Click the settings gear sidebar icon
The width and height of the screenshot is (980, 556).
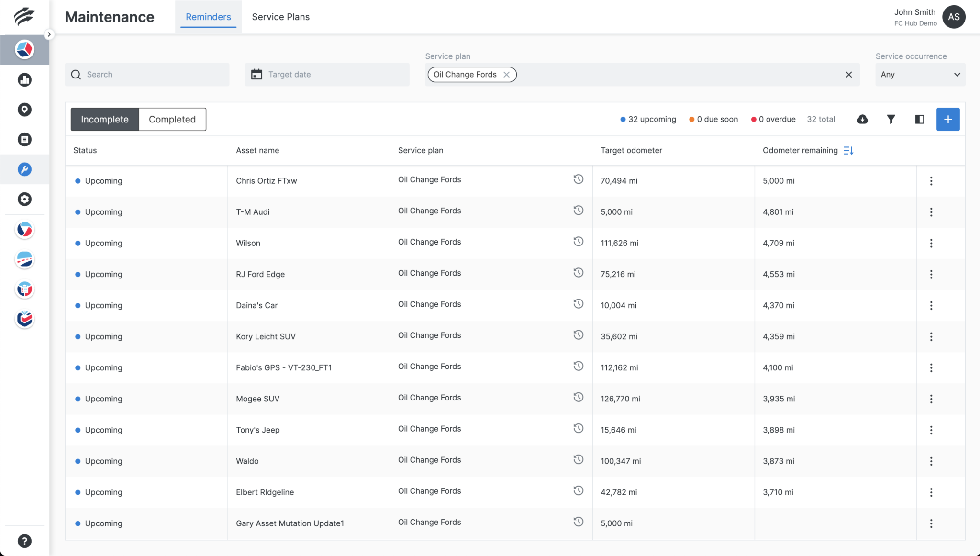pyautogui.click(x=24, y=199)
